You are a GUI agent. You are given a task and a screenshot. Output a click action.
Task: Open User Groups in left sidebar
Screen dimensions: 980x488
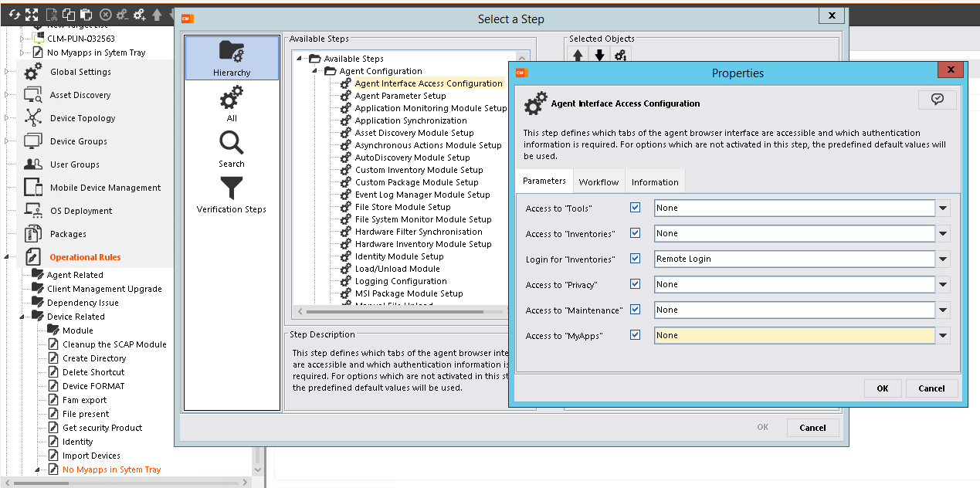click(x=75, y=164)
